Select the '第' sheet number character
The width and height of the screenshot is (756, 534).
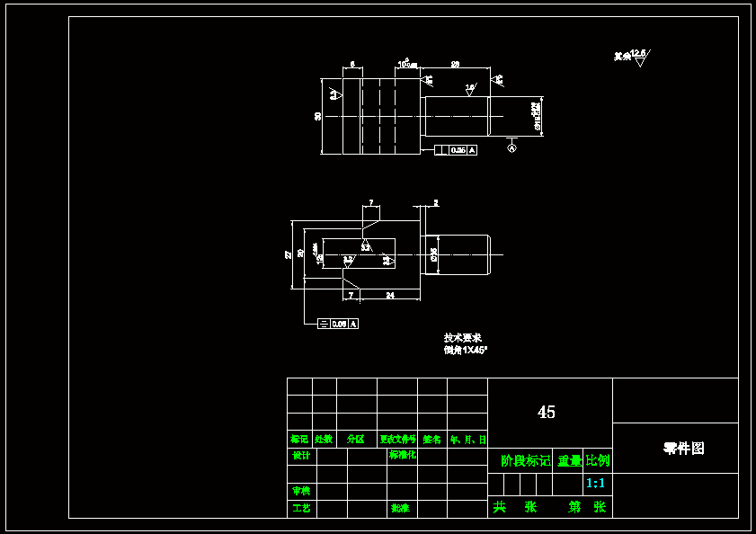pos(574,506)
